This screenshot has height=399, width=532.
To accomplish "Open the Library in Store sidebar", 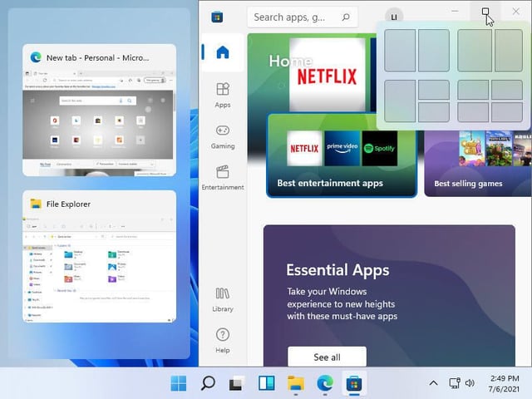I will [223, 299].
